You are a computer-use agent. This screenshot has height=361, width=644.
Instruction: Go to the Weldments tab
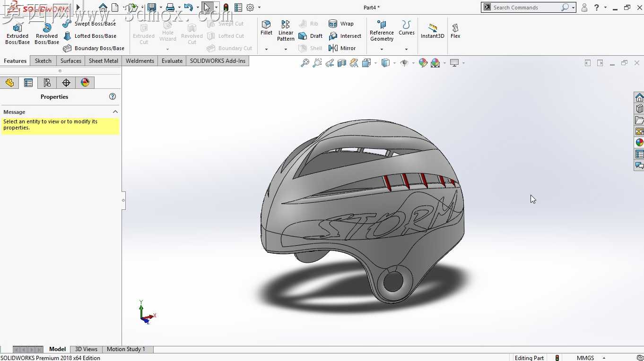coord(140,61)
